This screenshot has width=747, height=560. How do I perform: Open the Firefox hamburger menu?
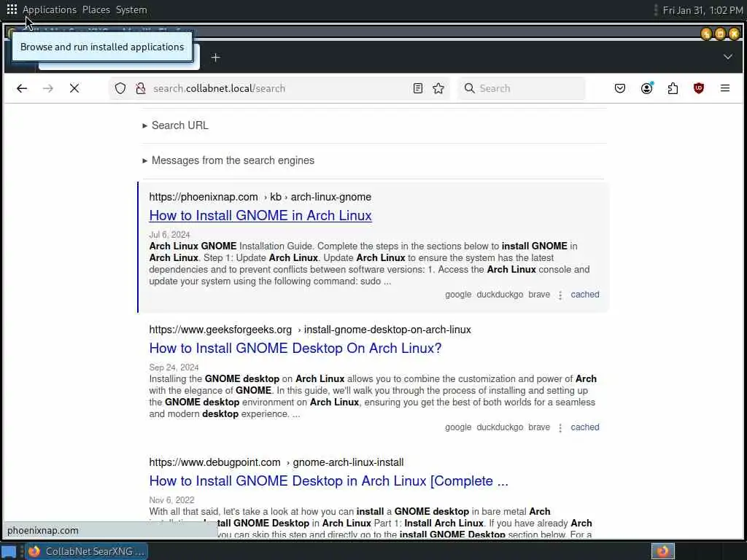click(x=725, y=88)
